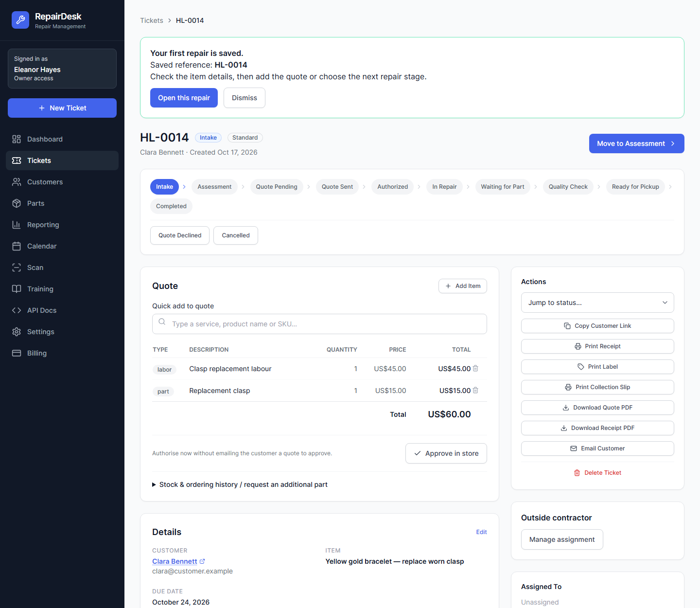Click Add Item in the Quote panel

463,286
